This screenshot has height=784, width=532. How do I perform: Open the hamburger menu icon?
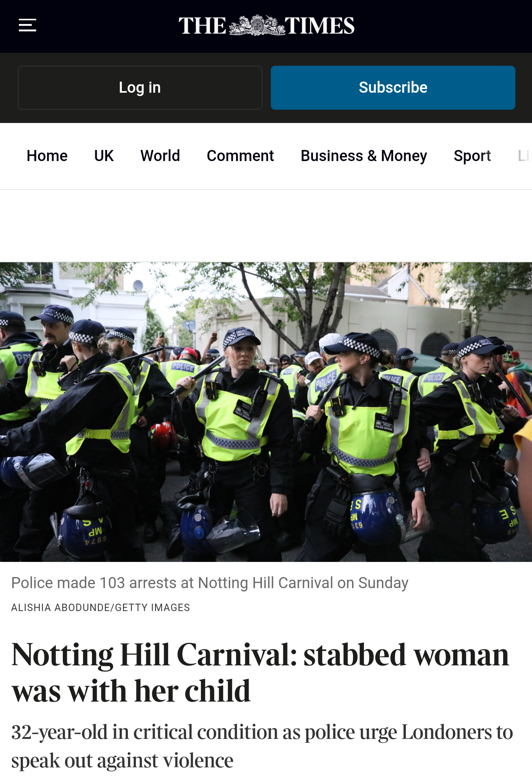point(27,25)
